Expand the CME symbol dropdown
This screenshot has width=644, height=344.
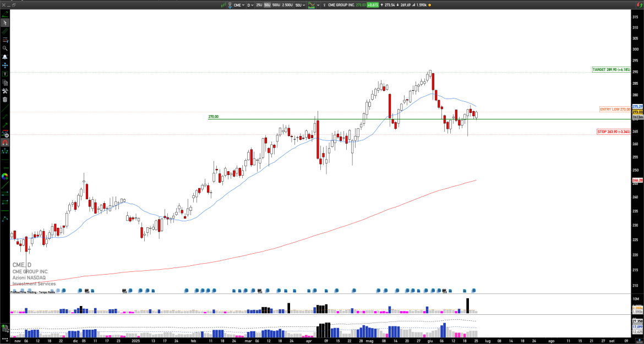pos(239,5)
